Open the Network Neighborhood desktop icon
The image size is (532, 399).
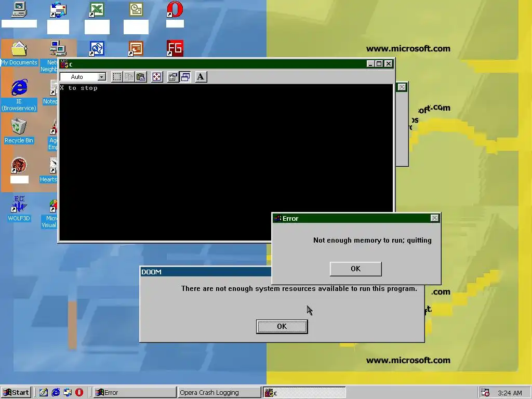coord(58,48)
